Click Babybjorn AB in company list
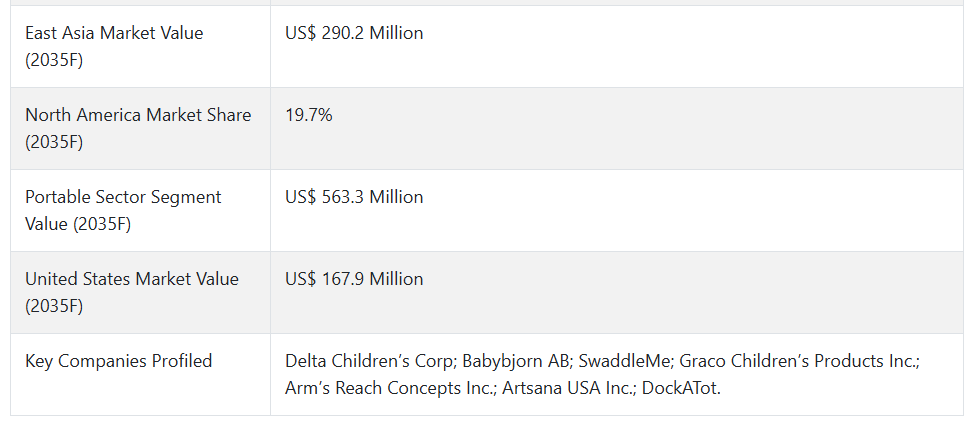The width and height of the screenshot is (972, 421). (516, 361)
